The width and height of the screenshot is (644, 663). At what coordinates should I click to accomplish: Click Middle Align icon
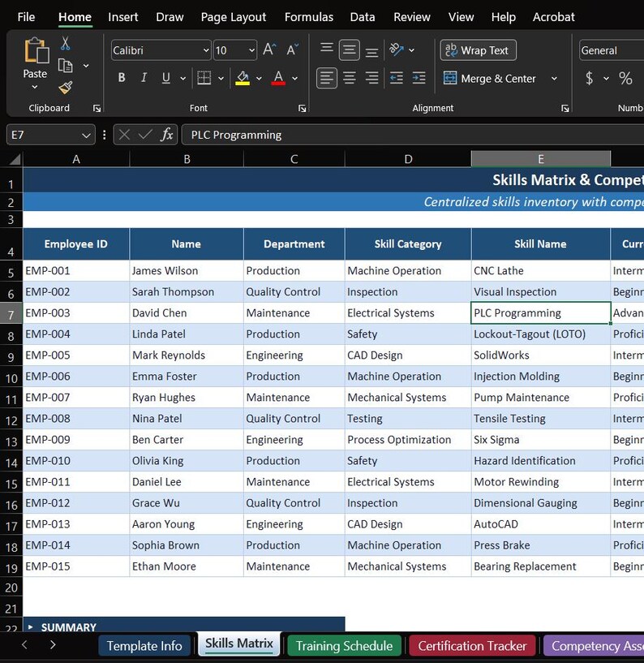[x=349, y=50]
